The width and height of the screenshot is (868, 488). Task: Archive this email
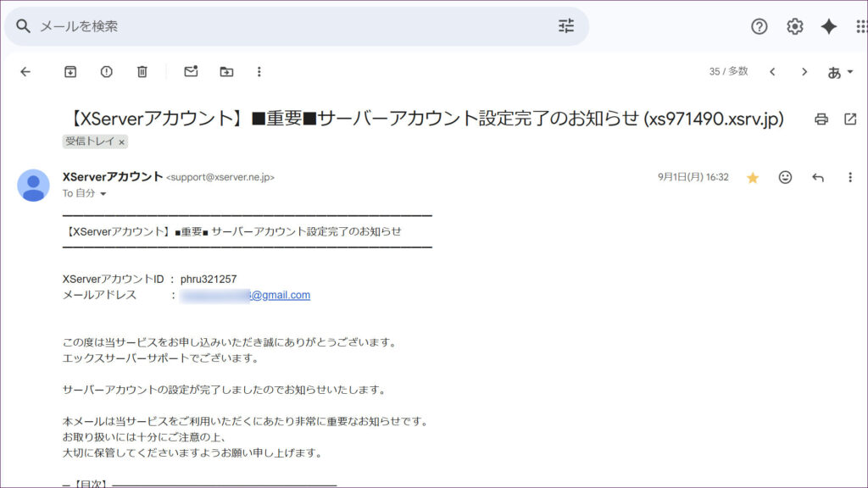coord(70,72)
